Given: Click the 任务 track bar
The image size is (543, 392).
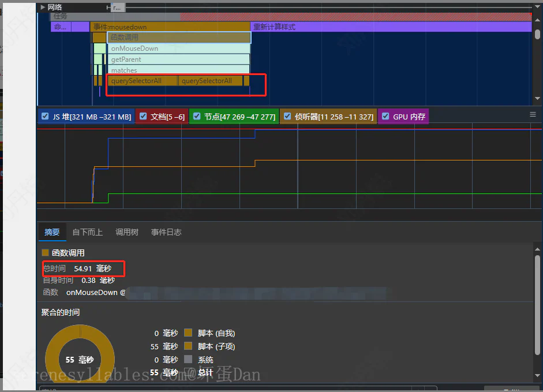Looking at the screenshot, I should pyautogui.click(x=291, y=16).
